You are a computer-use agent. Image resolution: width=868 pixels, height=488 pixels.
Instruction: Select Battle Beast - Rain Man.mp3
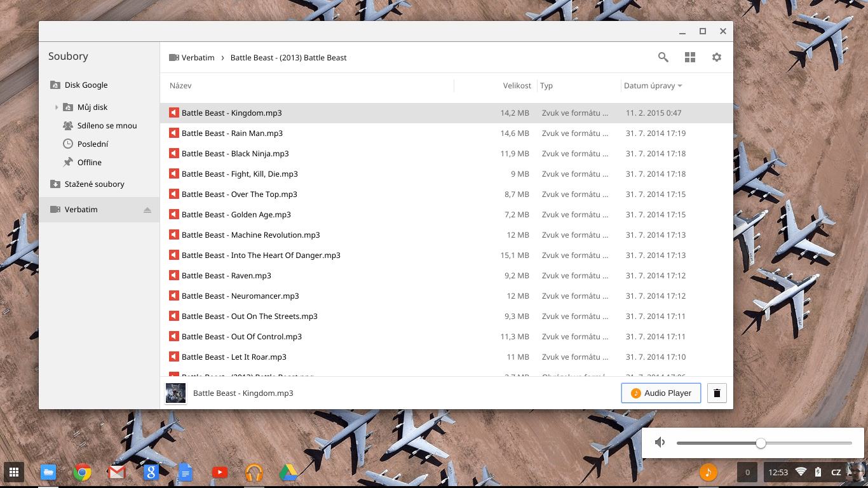(446, 133)
